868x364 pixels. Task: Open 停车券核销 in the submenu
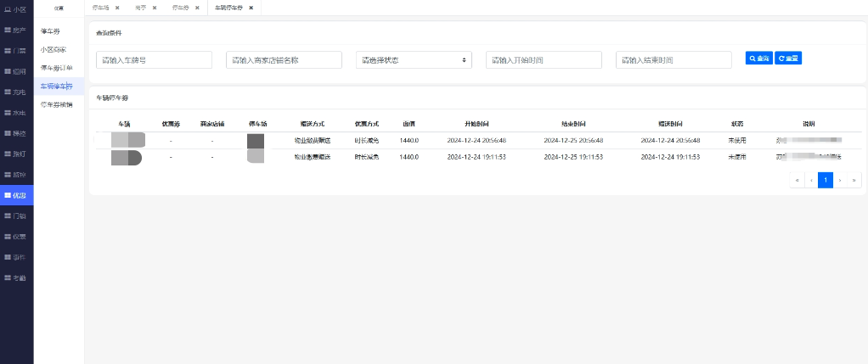(57, 105)
